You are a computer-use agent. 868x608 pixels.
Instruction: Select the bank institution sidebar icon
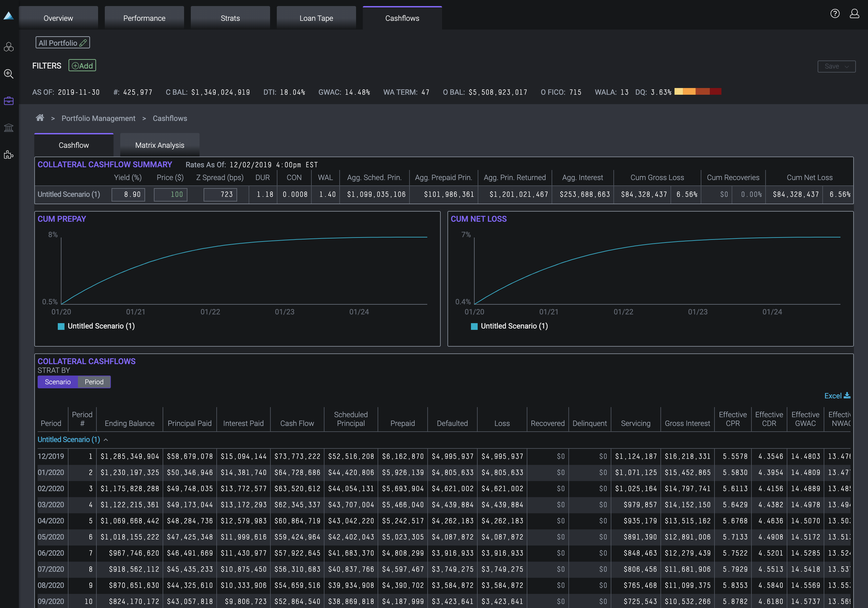8,127
